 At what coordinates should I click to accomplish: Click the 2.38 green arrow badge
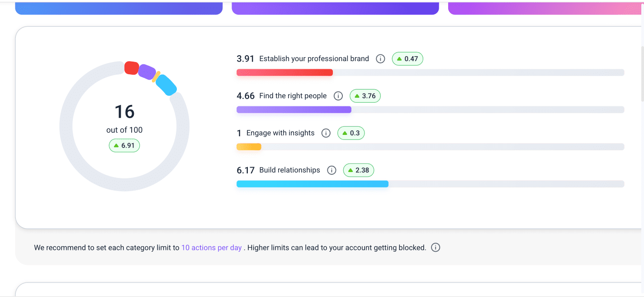[358, 170]
